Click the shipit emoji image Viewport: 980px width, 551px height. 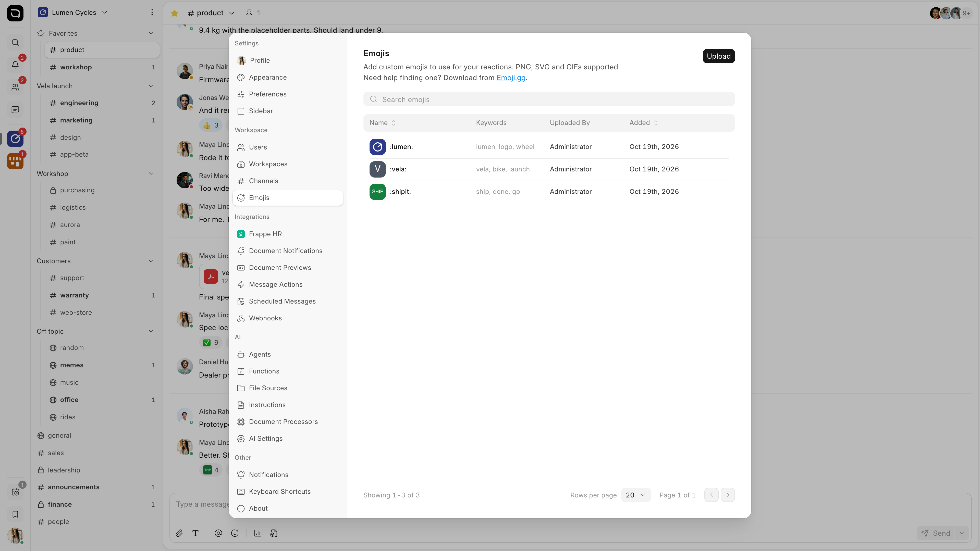pos(377,192)
